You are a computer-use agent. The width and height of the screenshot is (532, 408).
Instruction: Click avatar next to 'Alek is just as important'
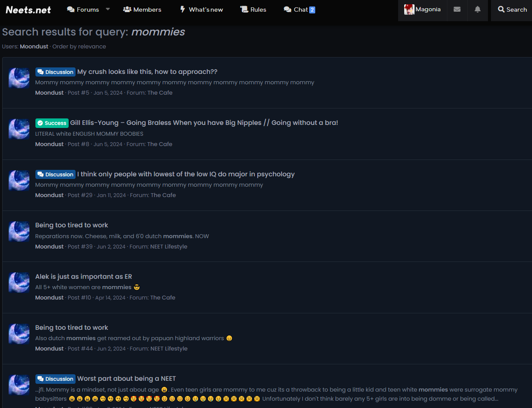point(19,282)
